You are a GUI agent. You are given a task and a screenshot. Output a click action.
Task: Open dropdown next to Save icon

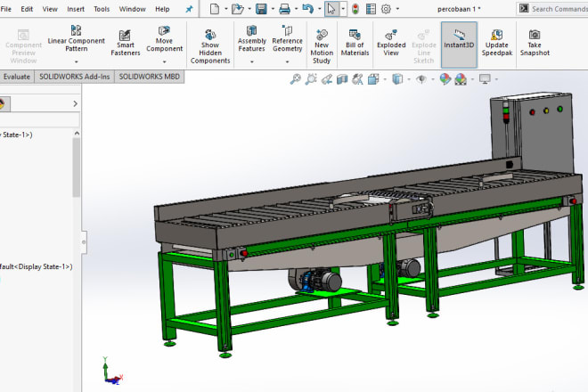(273, 9)
